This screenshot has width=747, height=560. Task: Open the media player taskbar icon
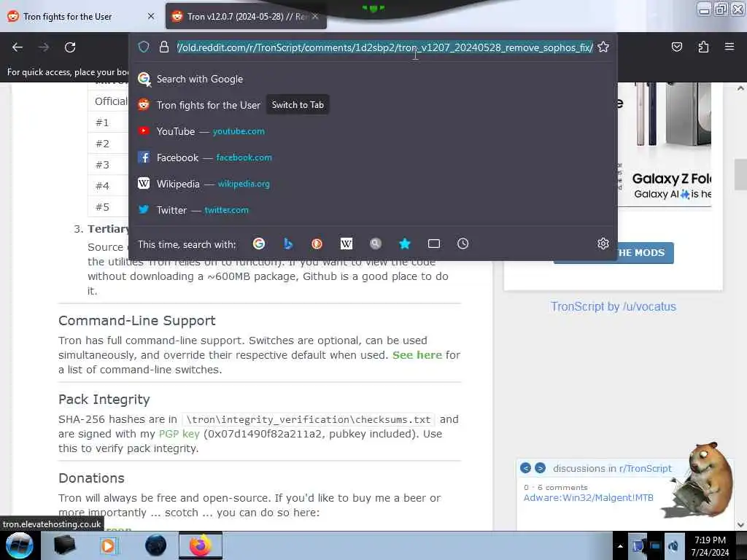click(109, 545)
